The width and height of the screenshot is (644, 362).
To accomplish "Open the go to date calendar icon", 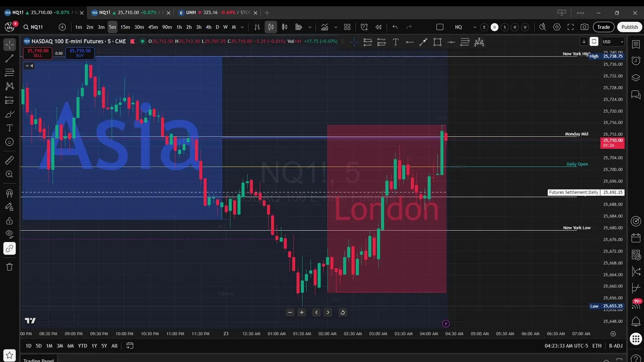I will tap(130, 345).
